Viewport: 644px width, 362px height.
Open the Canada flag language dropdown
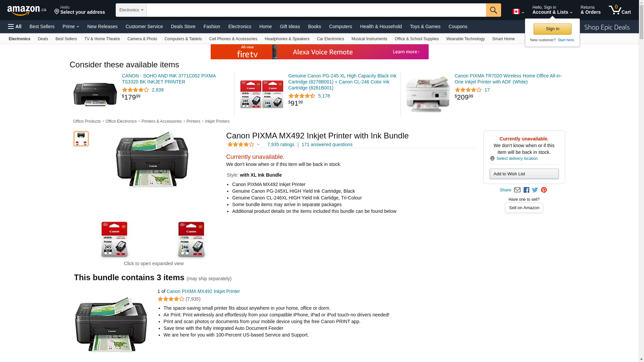pyautogui.click(x=518, y=12)
